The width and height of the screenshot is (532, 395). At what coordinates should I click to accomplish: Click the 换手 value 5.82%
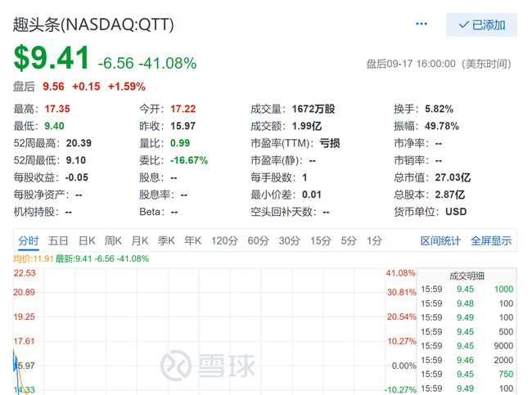click(x=439, y=109)
